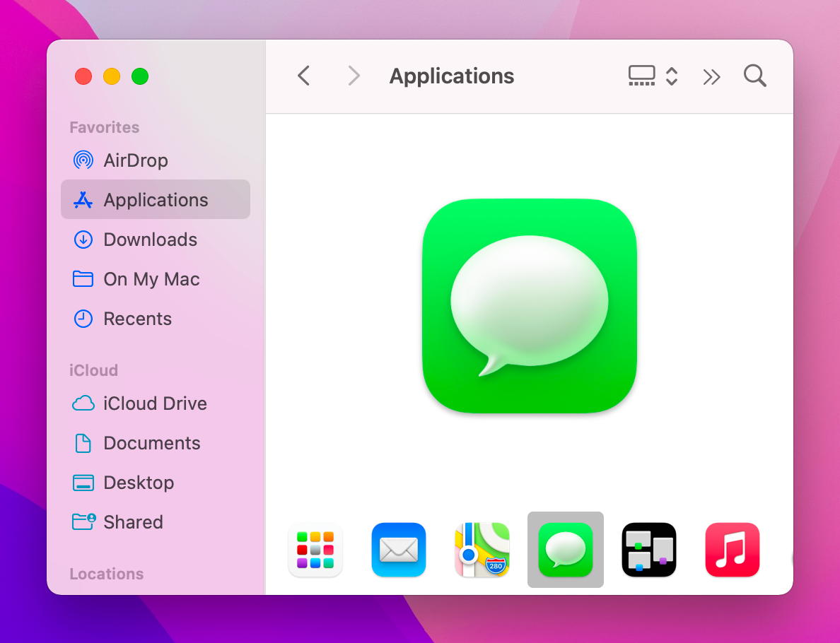Select AirDrop in sidebar
The image size is (840, 643).
[156, 160]
